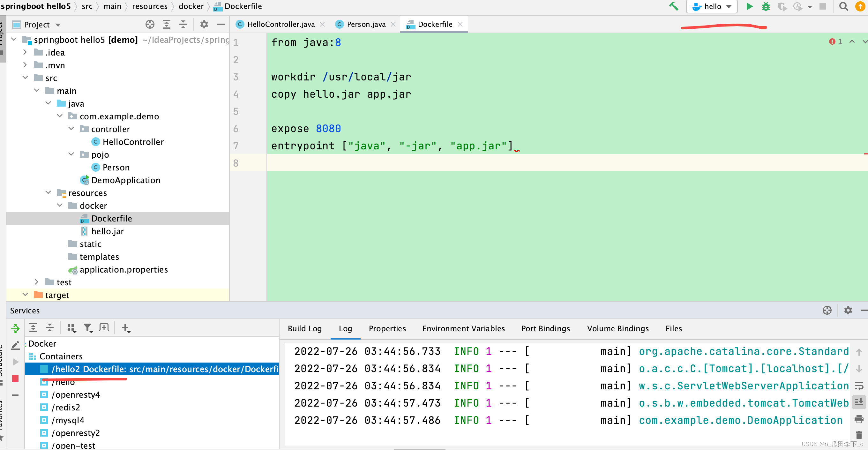The width and height of the screenshot is (868, 450).
Task: Click the Debug bug icon
Action: pos(766,7)
